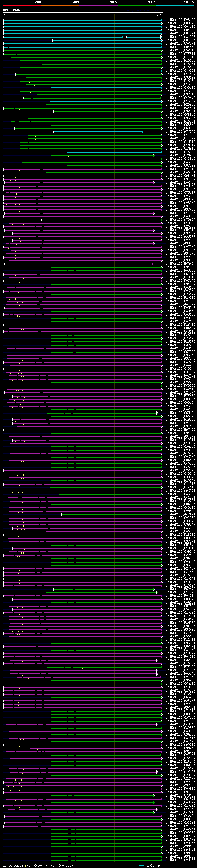This screenshot has height=868, width=197.
Task: Click the arrowhead ending the UniRef100_Q43746 alignment
Action: tap(157, 724)
